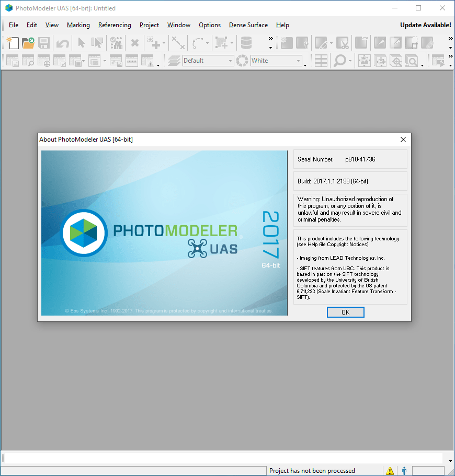Click the Update Available! link
Image resolution: width=455 pixels, height=476 pixels.
pyautogui.click(x=425, y=25)
